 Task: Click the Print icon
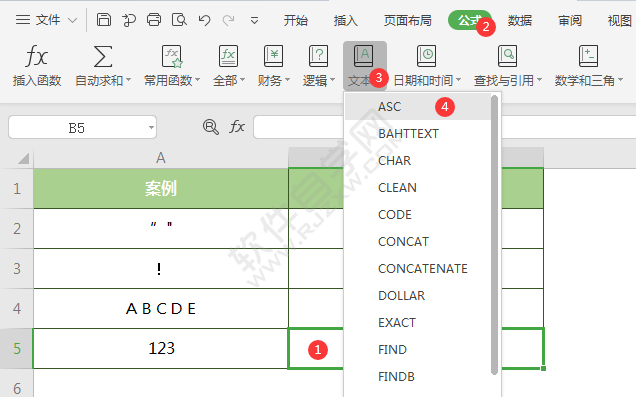[154, 19]
